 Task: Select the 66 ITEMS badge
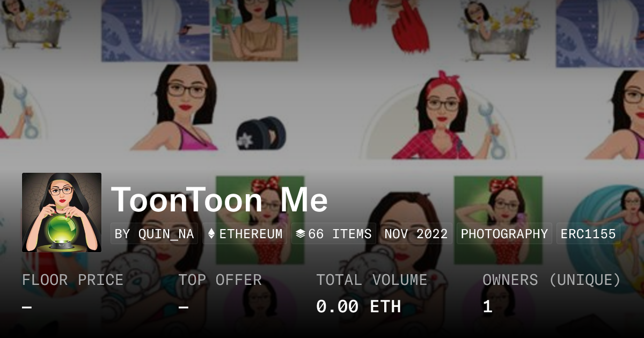tap(334, 234)
